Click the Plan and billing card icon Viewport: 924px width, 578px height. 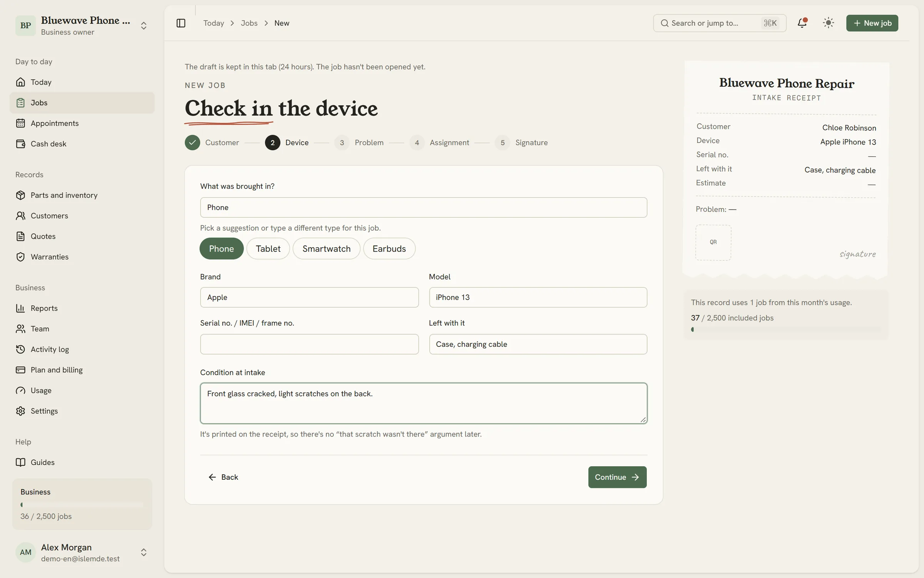20,370
